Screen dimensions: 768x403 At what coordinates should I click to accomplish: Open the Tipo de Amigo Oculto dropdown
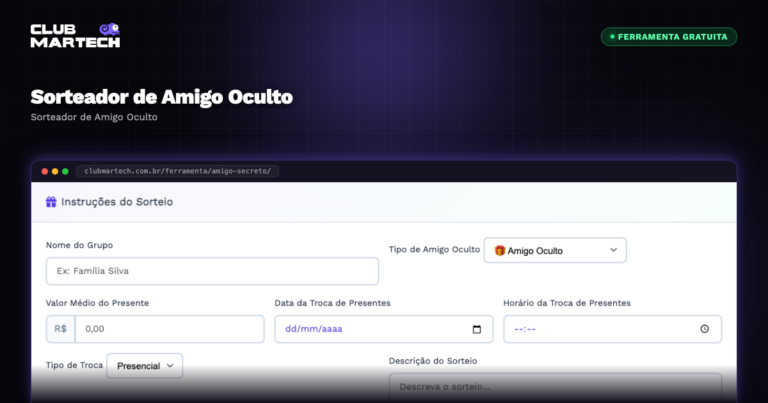click(x=555, y=250)
